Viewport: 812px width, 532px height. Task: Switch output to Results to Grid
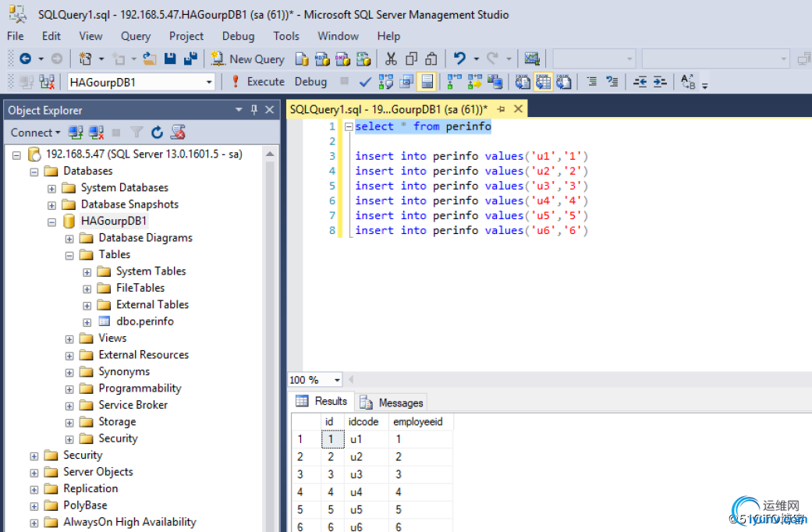[x=543, y=82]
